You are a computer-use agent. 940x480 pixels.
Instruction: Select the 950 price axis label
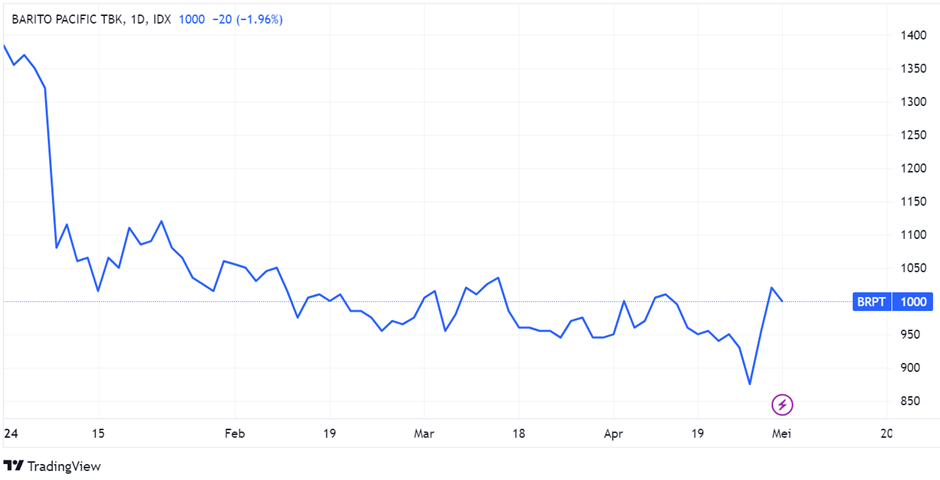click(912, 334)
